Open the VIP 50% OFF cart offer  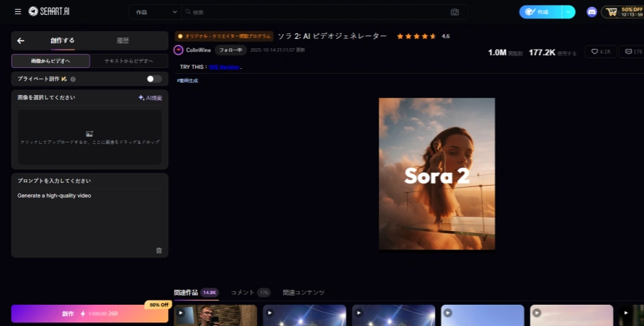point(623,12)
